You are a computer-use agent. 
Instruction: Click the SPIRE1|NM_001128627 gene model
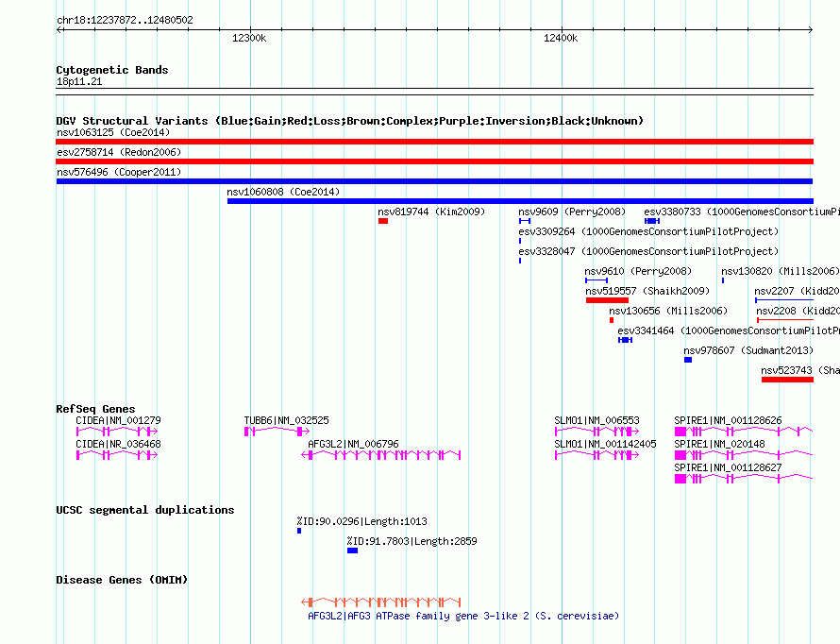(x=744, y=479)
